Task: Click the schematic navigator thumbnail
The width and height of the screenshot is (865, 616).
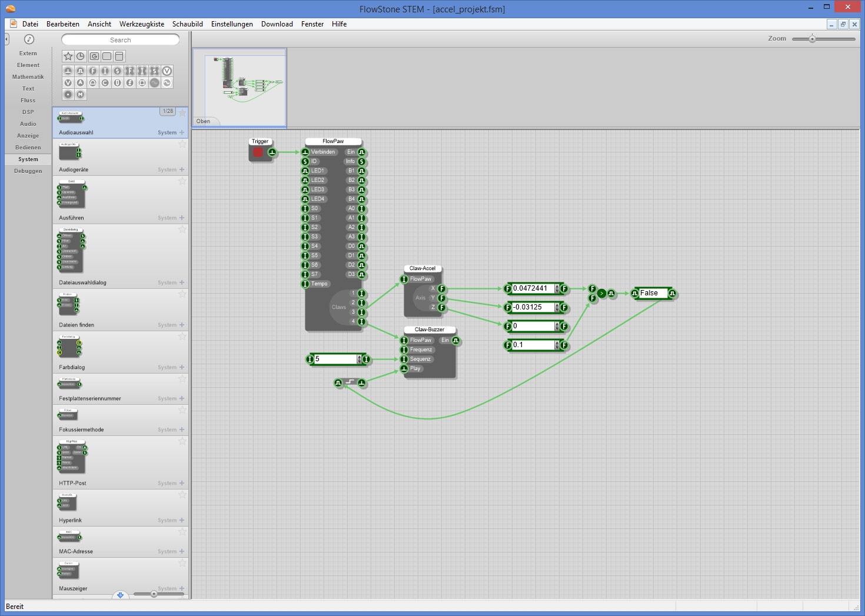Action: click(239, 87)
